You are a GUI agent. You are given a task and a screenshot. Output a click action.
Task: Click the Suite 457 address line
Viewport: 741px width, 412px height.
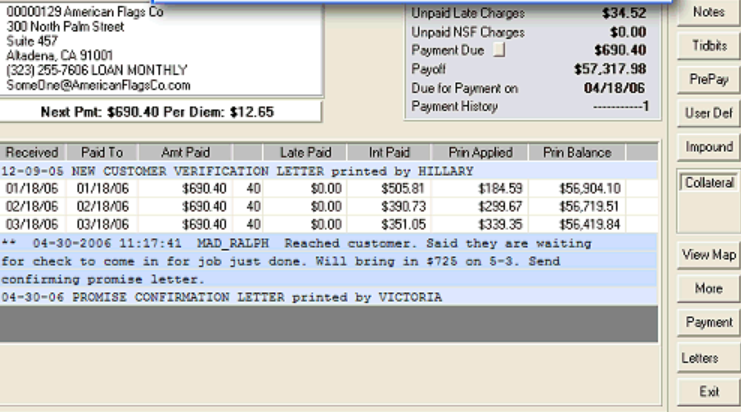click(32, 41)
